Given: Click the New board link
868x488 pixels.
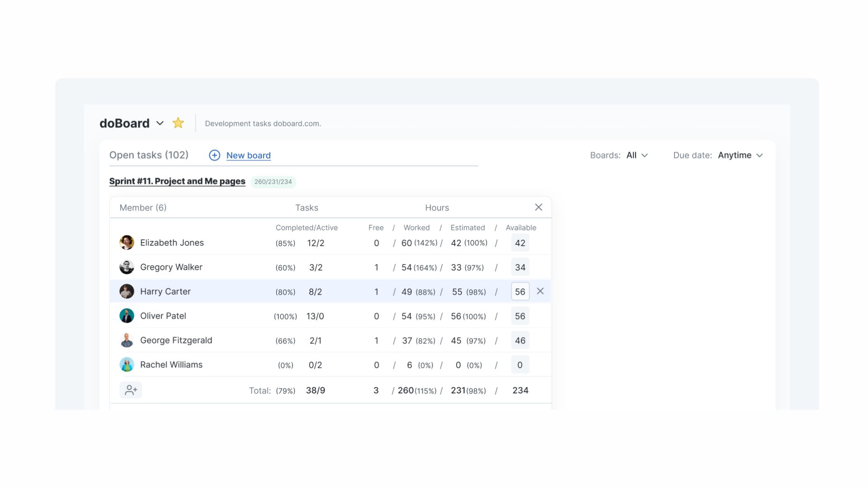Looking at the screenshot, I should (x=248, y=155).
